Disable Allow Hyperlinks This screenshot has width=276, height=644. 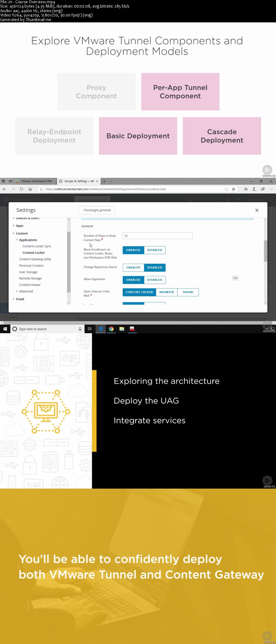pyautogui.click(x=155, y=280)
